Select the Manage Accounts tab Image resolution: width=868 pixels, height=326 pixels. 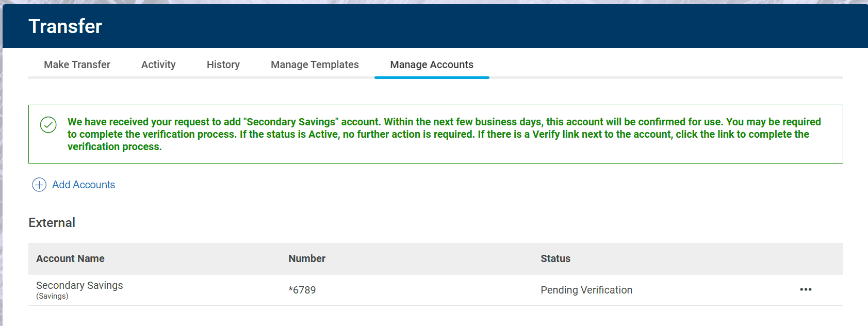[x=432, y=64]
